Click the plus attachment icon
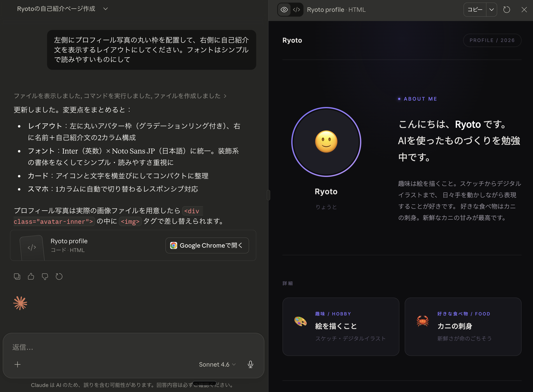Screen dimensions: 533x392 tap(18, 364)
